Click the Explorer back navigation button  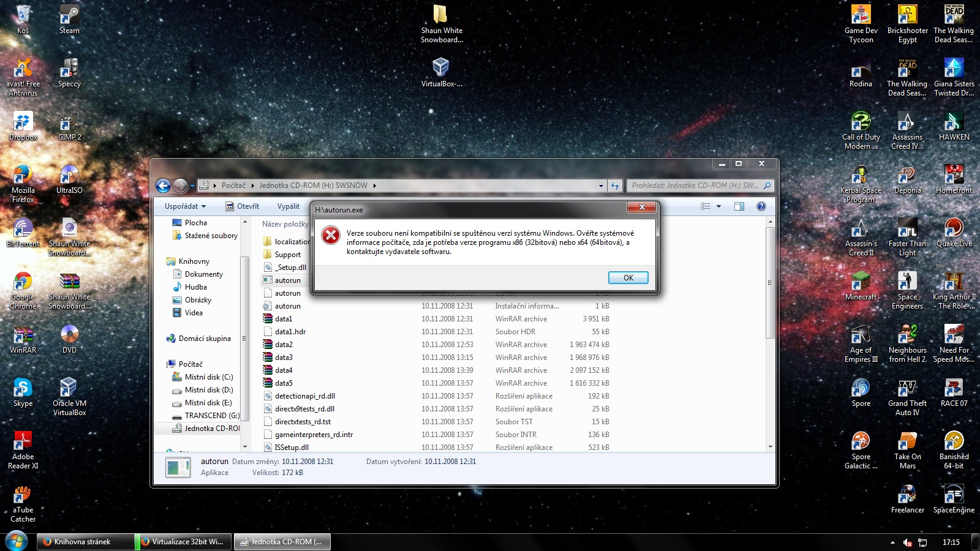(x=163, y=186)
